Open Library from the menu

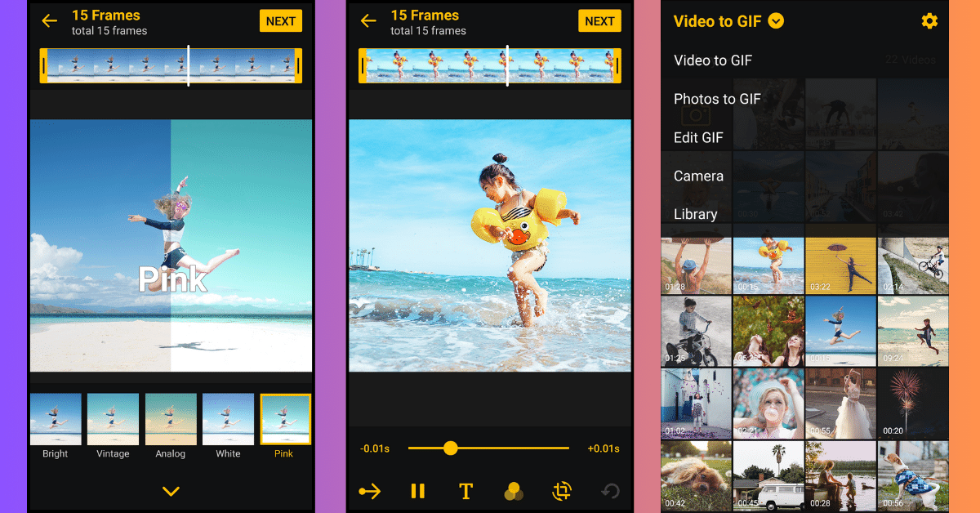(695, 214)
